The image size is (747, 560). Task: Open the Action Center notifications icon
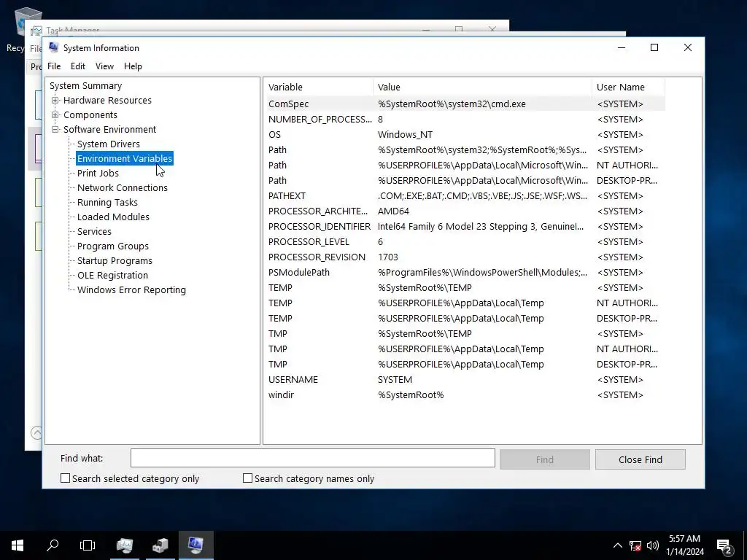pyautogui.click(x=724, y=545)
